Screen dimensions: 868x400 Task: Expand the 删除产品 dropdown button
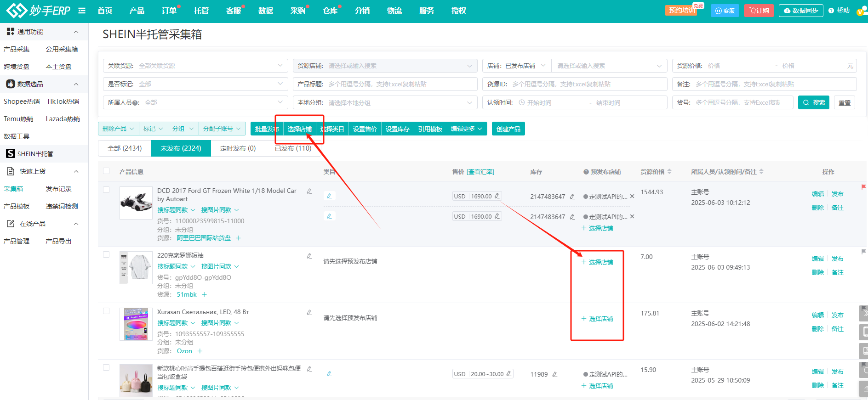pos(119,129)
